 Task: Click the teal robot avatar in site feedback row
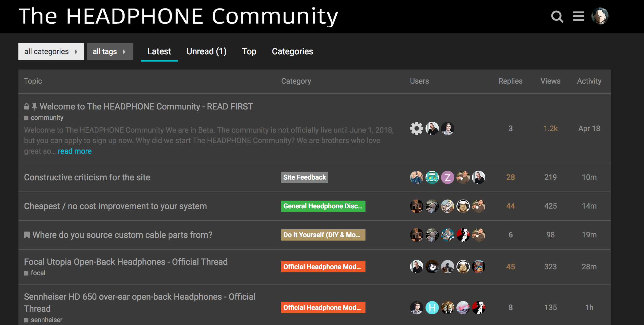(432, 177)
